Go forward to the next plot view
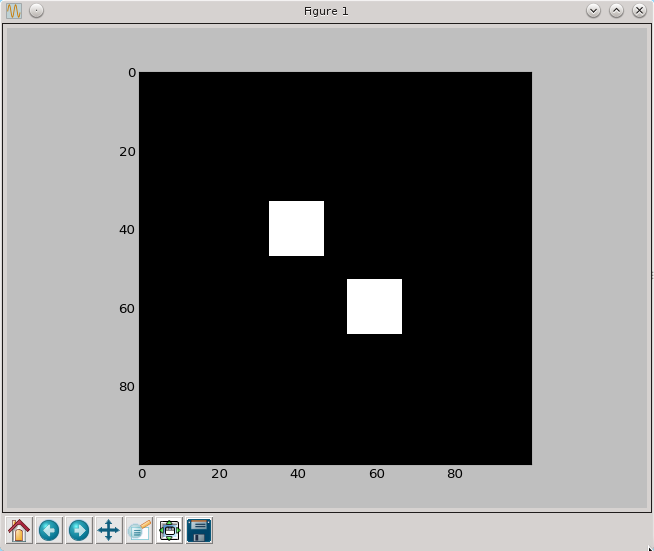This screenshot has width=654, height=551. (78, 530)
